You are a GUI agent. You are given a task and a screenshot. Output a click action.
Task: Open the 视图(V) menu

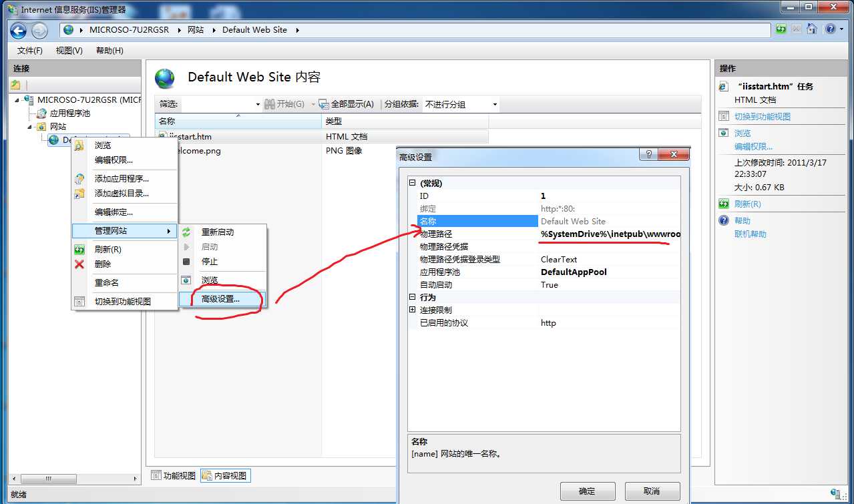tap(69, 51)
